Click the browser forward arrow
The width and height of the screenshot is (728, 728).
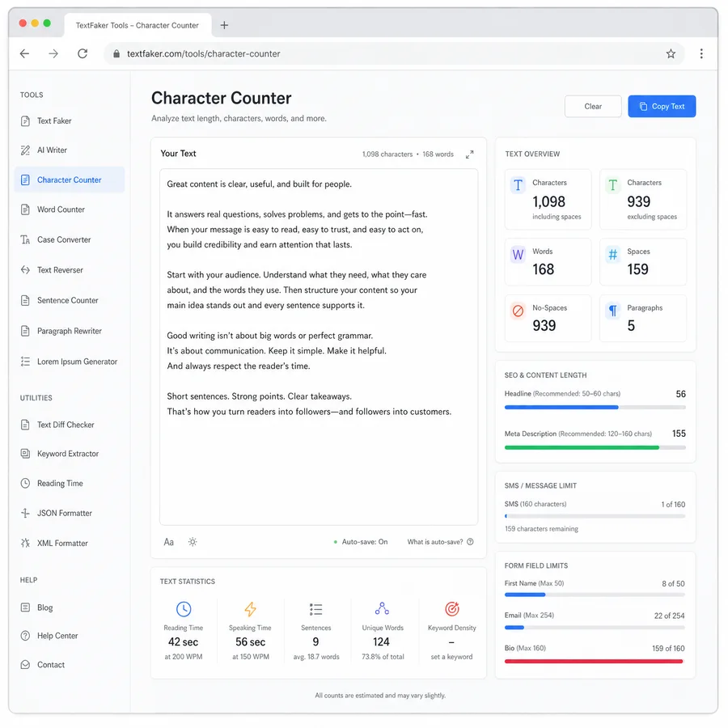[53, 54]
